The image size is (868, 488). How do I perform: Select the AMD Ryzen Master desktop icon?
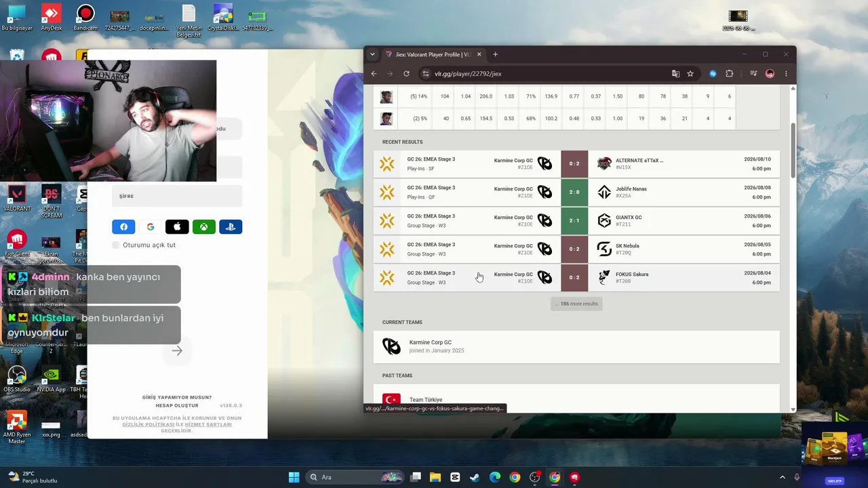point(17,428)
